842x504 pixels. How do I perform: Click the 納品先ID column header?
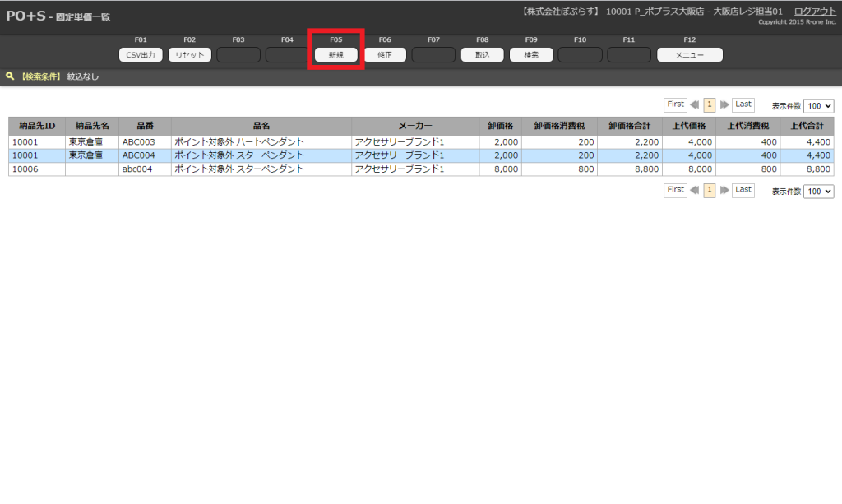pos(37,126)
